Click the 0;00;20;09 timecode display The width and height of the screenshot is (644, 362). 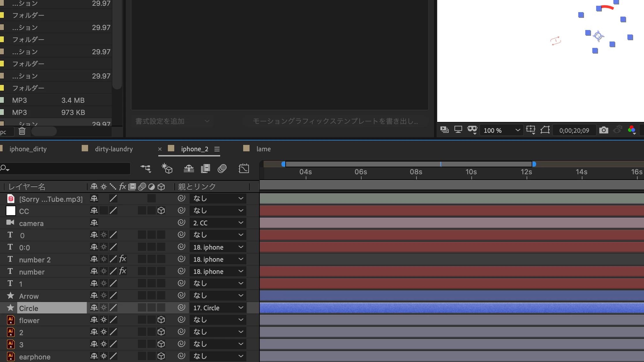click(x=574, y=130)
